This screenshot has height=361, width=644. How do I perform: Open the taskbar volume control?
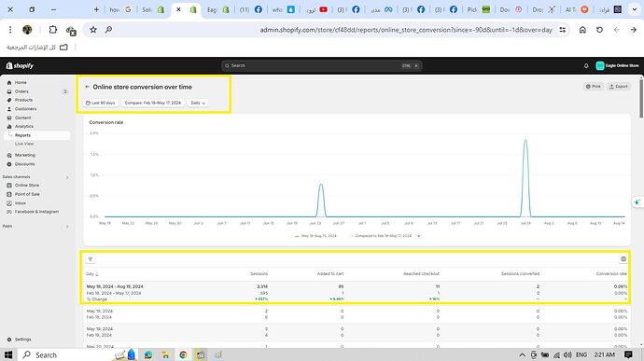tap(567, 354)
